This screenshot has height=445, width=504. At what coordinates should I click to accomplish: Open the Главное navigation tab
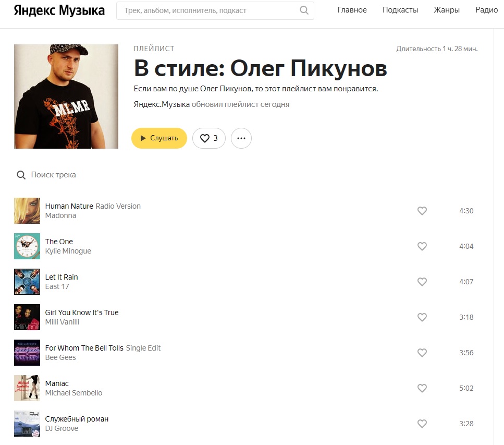click(352, 10)
